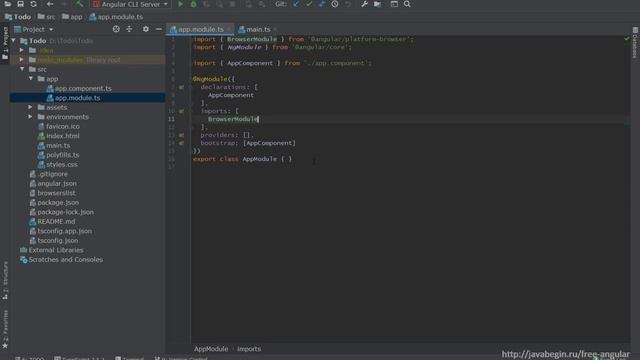Select main.ts in the project tree

pyautogui.click(x=58, y=145)
